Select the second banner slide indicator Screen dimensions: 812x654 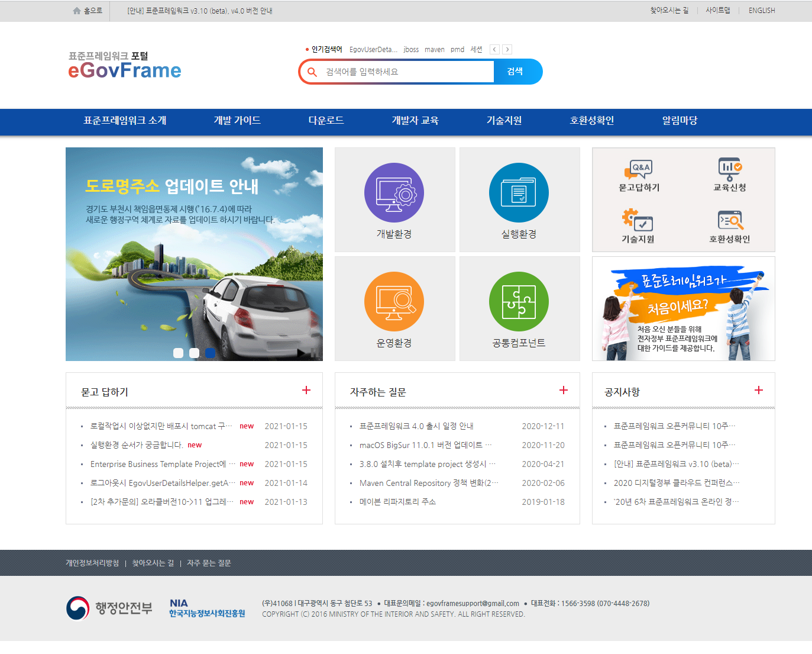click(x=194, y=353)
